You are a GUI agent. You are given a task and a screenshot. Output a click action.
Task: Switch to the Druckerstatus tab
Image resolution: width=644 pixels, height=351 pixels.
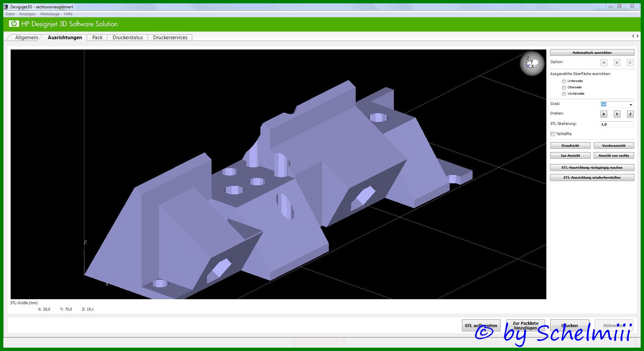pos(128,38)
